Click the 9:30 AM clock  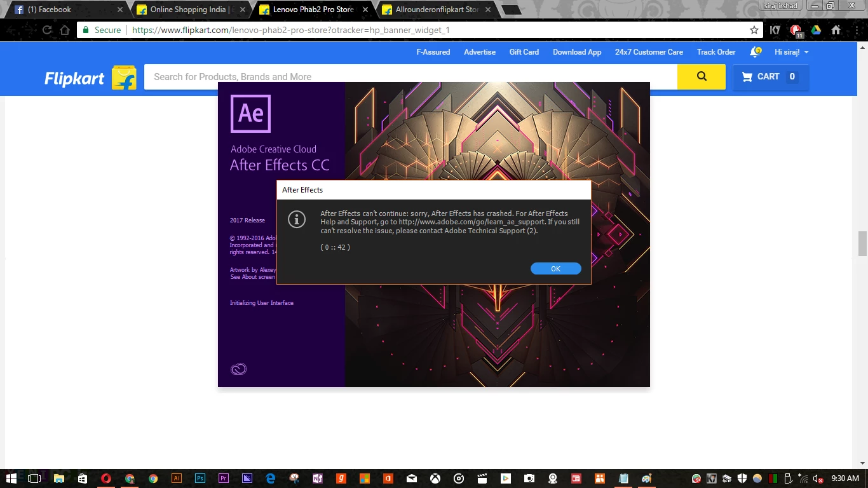pos(844,478)
